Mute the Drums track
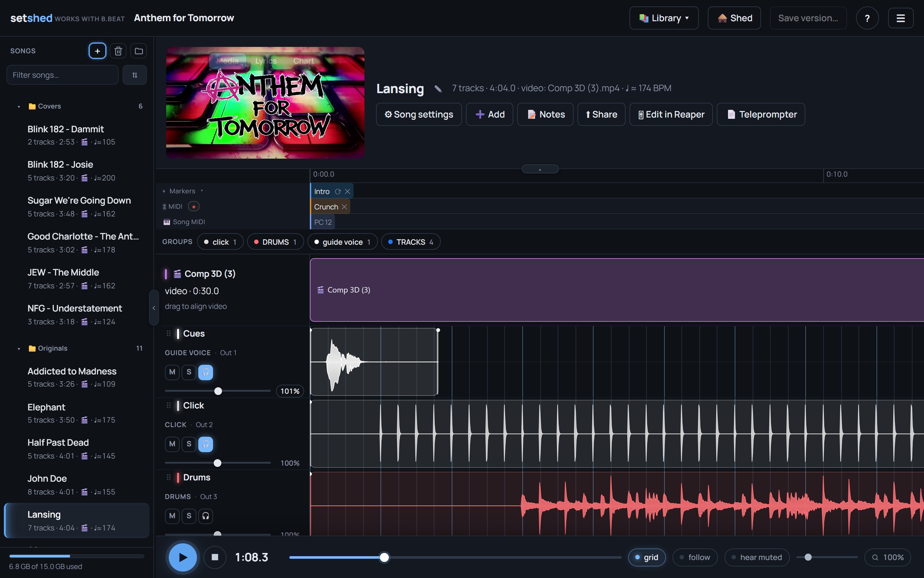The height and width of the screenshot is (578, 924). [x=172, y=516]
